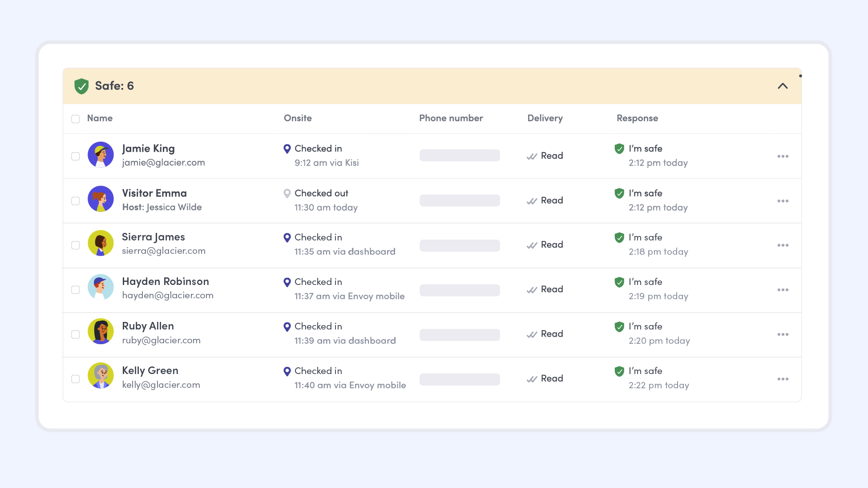868x488 pixels.
Task: Click the email sierra@glacier.com
Action: (x=163, y=251)
